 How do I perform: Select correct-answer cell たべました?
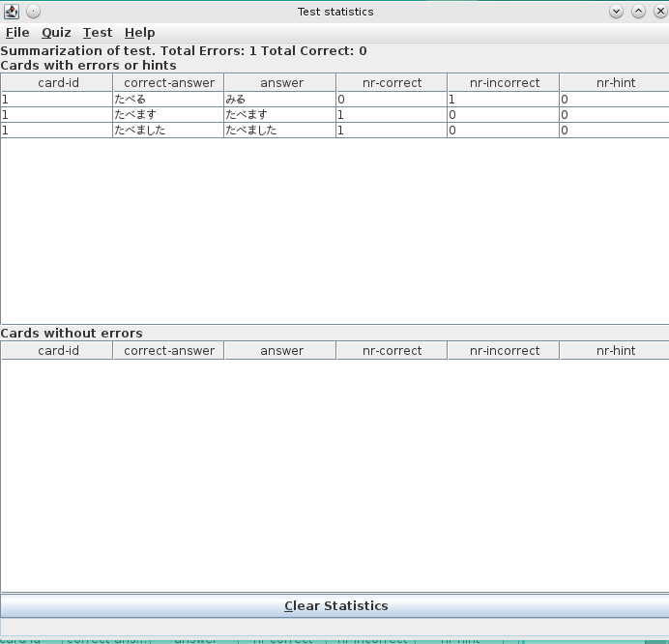point(168,130)
